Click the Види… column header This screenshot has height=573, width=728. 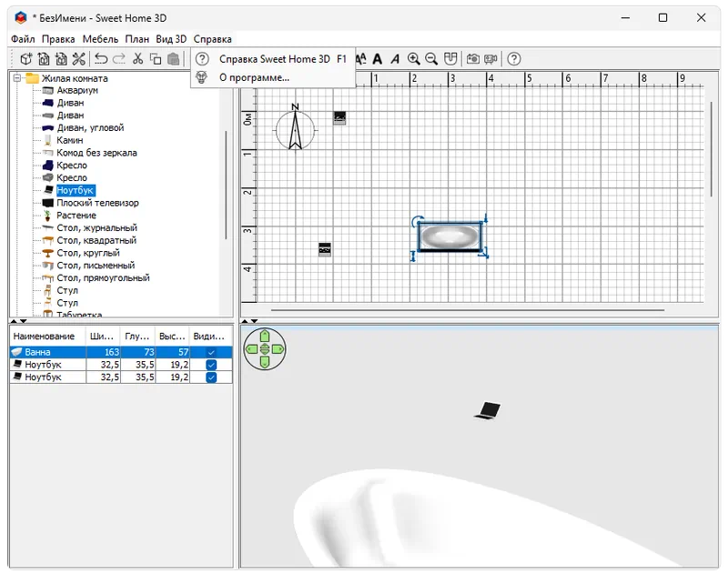coord(210,336)
